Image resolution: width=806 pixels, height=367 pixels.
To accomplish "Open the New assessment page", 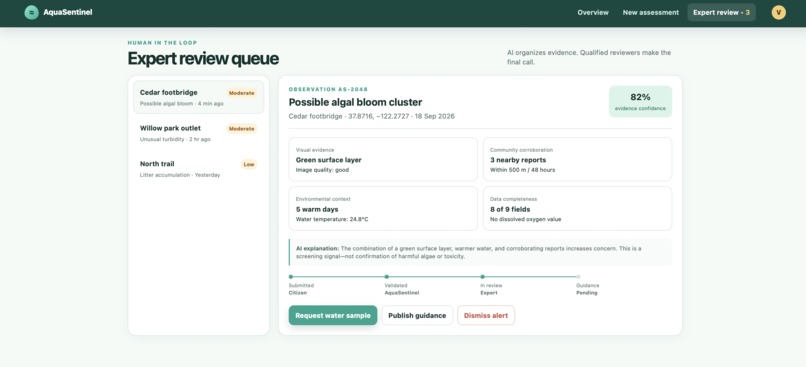I will click(651, 12).
